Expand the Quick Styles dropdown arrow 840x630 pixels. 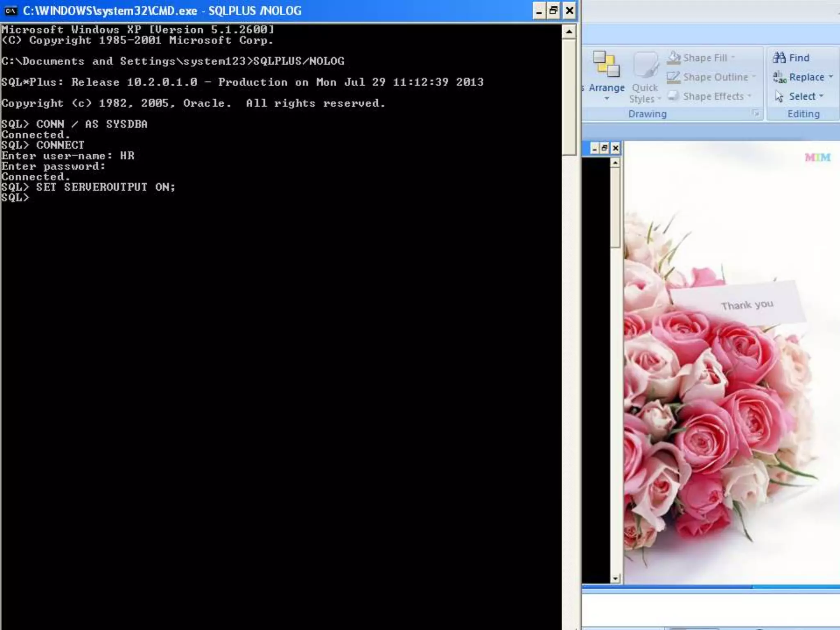coord(659,99)
